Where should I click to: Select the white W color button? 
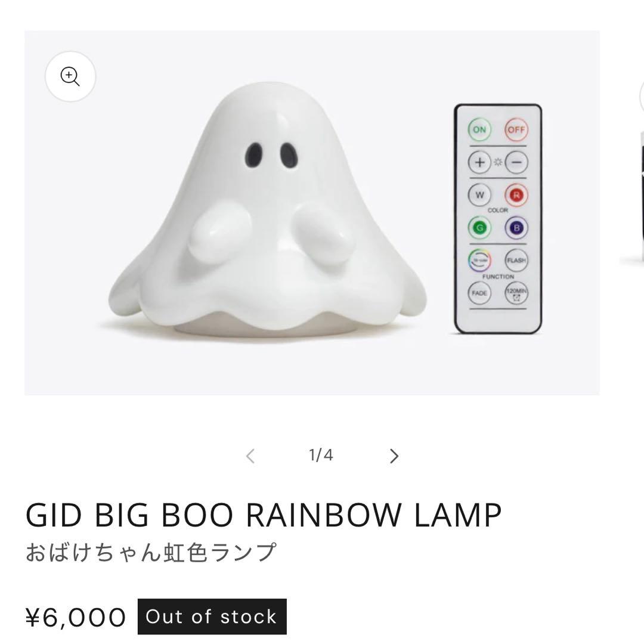(479, 195)
